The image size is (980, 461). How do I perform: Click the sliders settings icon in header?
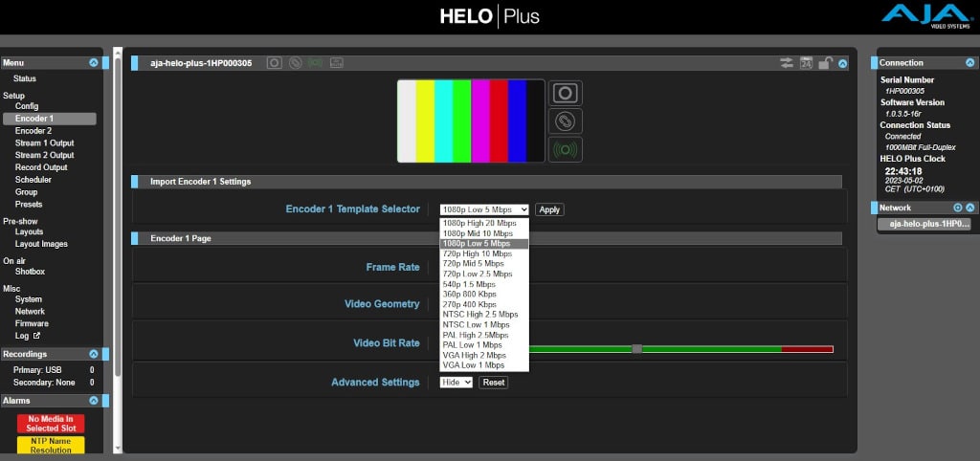pos(787,64)
